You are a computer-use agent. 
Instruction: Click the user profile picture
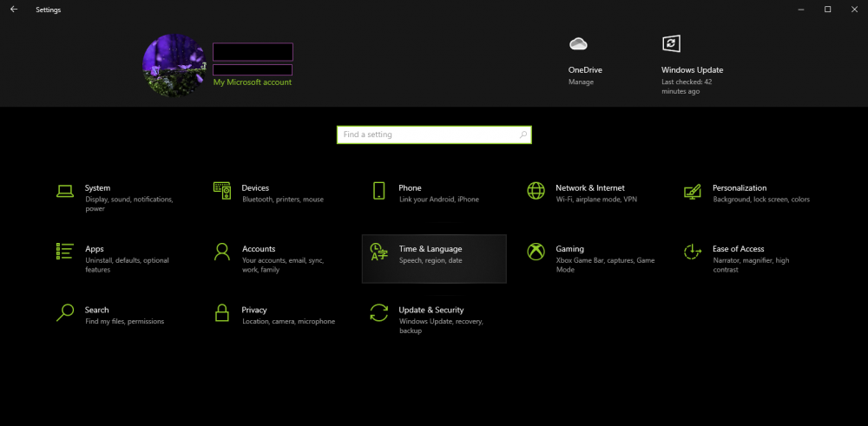174,66
